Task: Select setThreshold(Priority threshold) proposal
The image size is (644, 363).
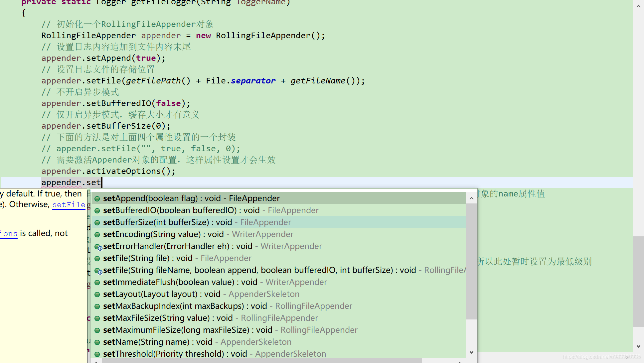Action: (279, 353)
